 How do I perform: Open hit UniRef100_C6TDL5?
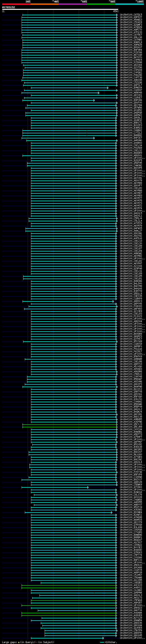pyautogui.click(x=131, y=15)
